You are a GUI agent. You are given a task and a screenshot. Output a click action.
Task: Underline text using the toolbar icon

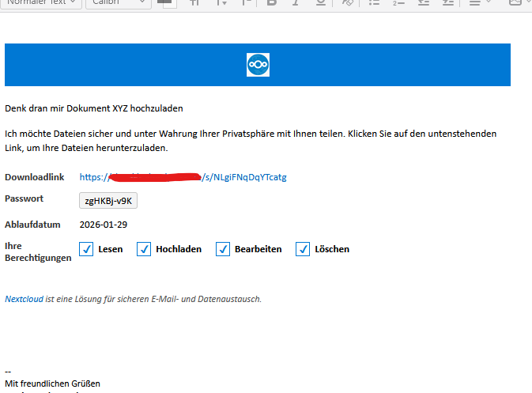tap(319, 3)
